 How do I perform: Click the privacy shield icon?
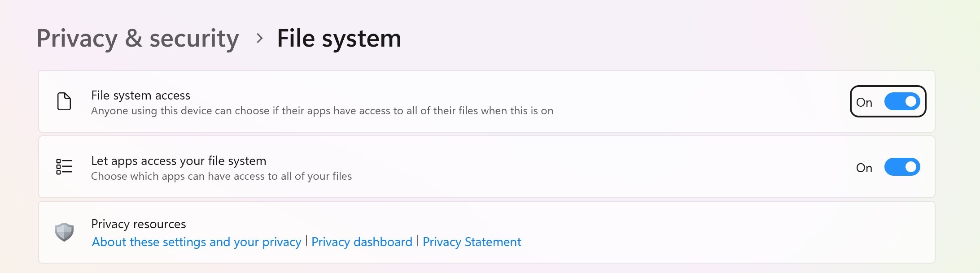pyautogui.click(x=64, y=232)
